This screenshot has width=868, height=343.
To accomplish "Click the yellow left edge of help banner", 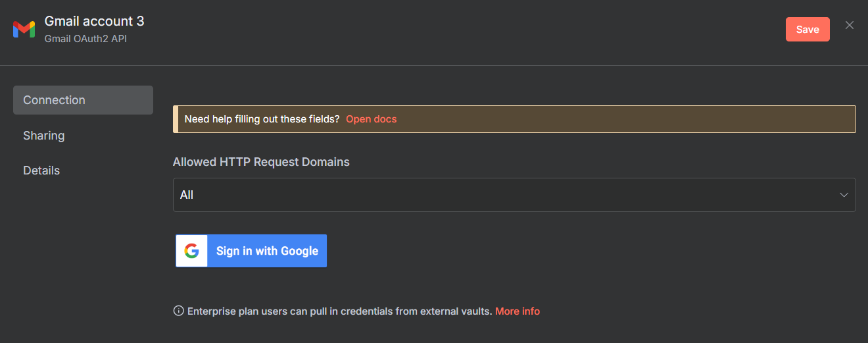I will click(x=176, y=119).
